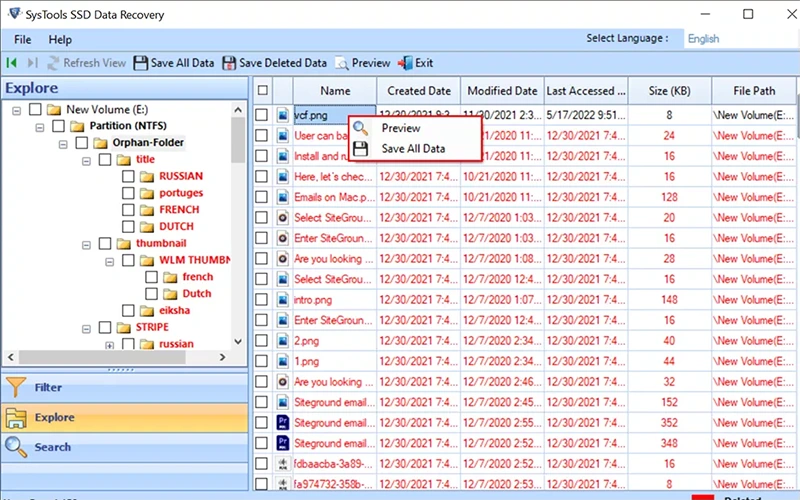
Task: Sort by Last Accessed column header
Action: click(x=586, y=91)
